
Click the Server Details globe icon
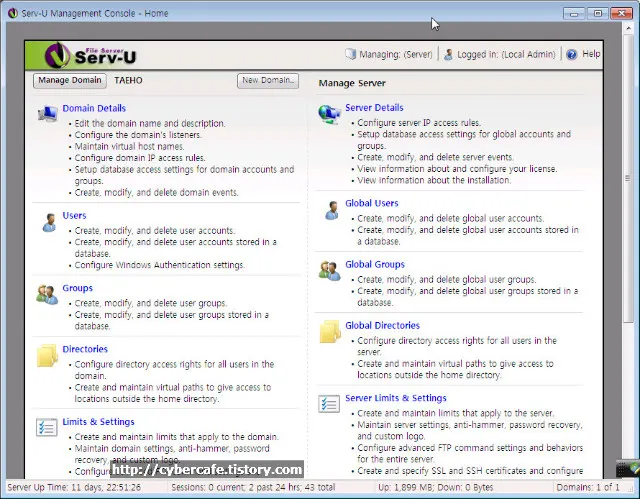(x=329, y=115)
